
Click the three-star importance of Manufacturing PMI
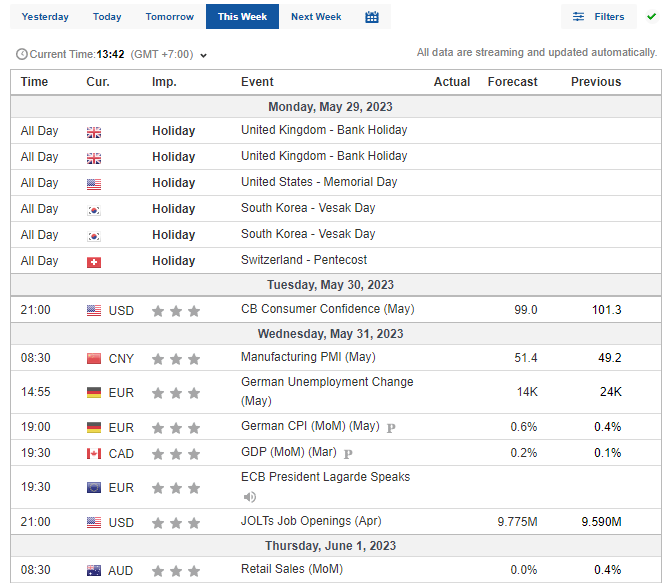pyautogui.click(x=176, y=359)
